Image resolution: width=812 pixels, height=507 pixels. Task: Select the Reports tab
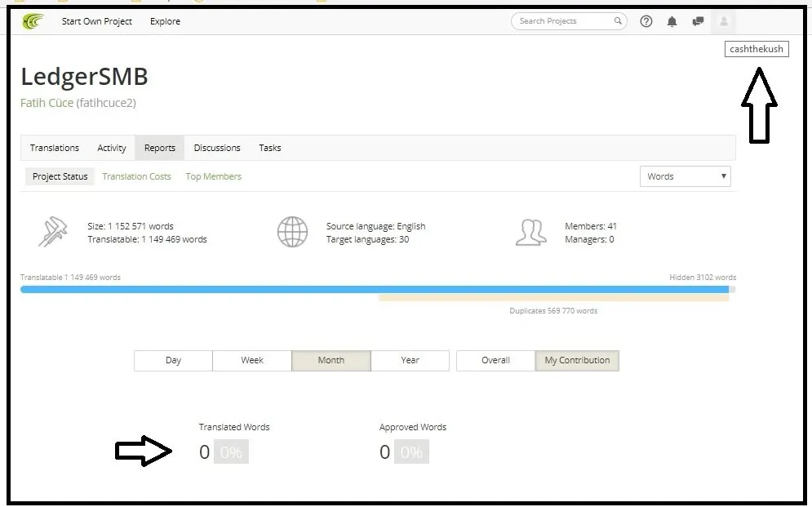pos(159,148)
